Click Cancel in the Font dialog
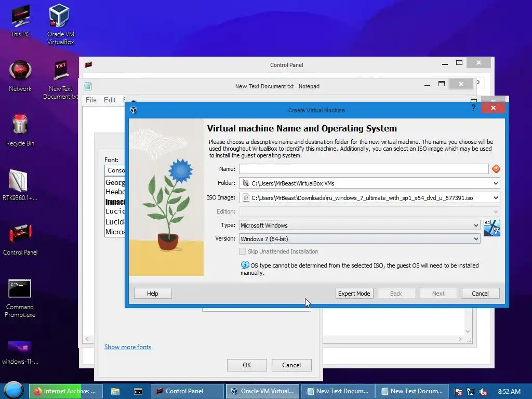Screen dimensions: 532x399 pos(291,365)
